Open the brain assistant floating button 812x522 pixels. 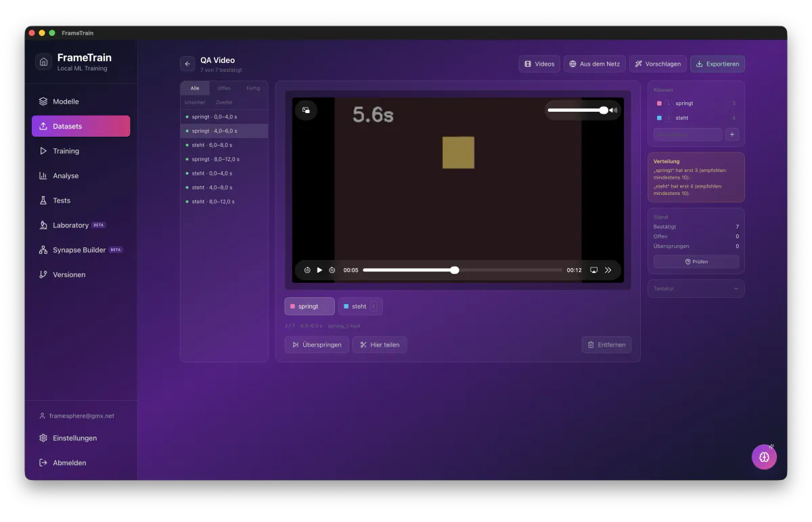pyautogui.click(x=764, y=457)
